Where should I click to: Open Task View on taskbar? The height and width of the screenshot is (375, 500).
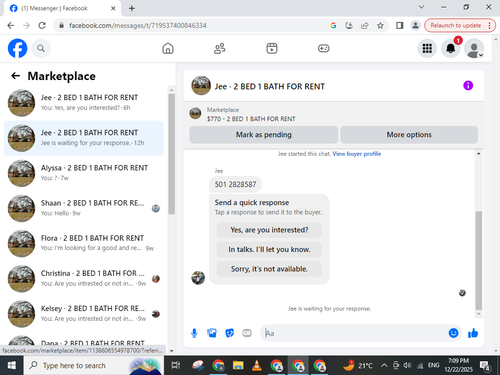point(176,365)
